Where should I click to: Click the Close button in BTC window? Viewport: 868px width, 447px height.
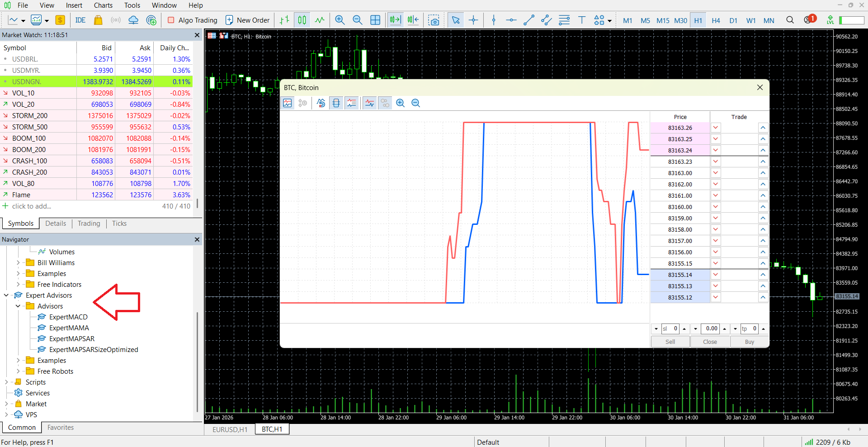(x=710, y=342)
